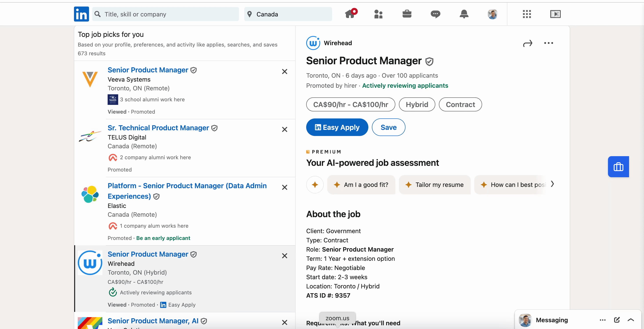
Task: Click the location pin icon
Action: click(x=249, y=14)
